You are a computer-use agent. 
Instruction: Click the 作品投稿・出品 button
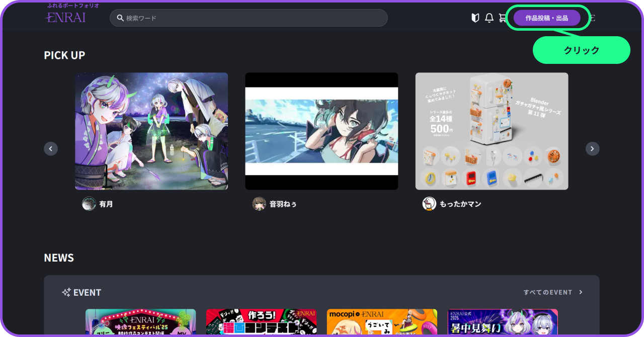pyautogui.click(x=547, y=18)
